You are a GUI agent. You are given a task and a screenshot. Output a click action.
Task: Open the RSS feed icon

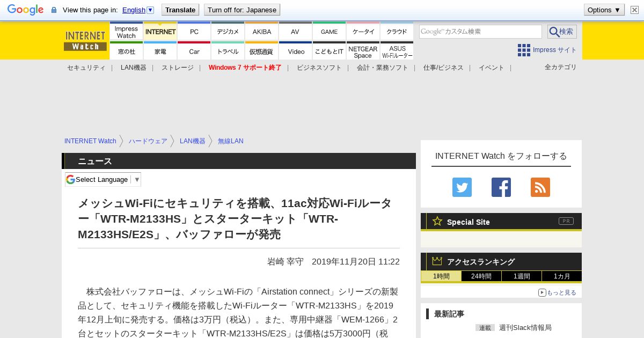pyautogui.click(x=540, y=187)
